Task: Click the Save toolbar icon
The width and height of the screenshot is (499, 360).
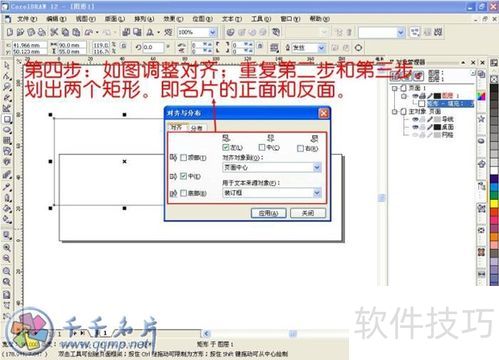Action: coord(31,32)
